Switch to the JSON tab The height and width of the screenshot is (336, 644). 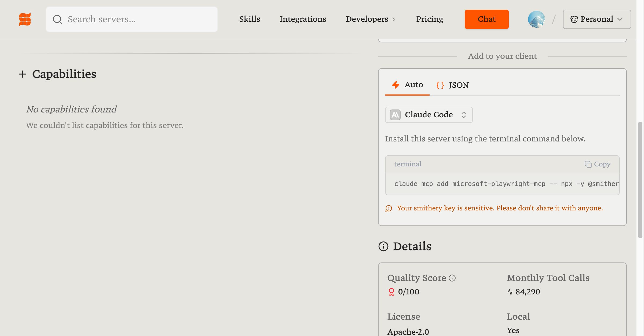pos(453,85)
